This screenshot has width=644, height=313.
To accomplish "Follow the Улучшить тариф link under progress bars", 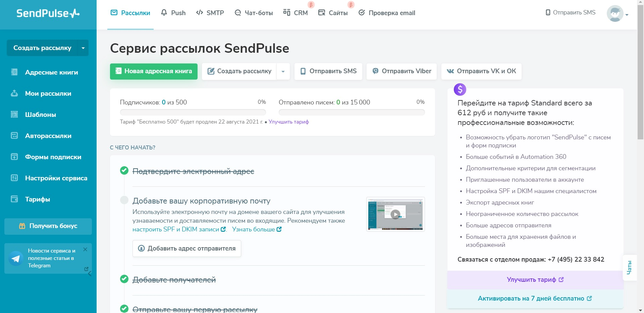I will [x=288, y=122].
